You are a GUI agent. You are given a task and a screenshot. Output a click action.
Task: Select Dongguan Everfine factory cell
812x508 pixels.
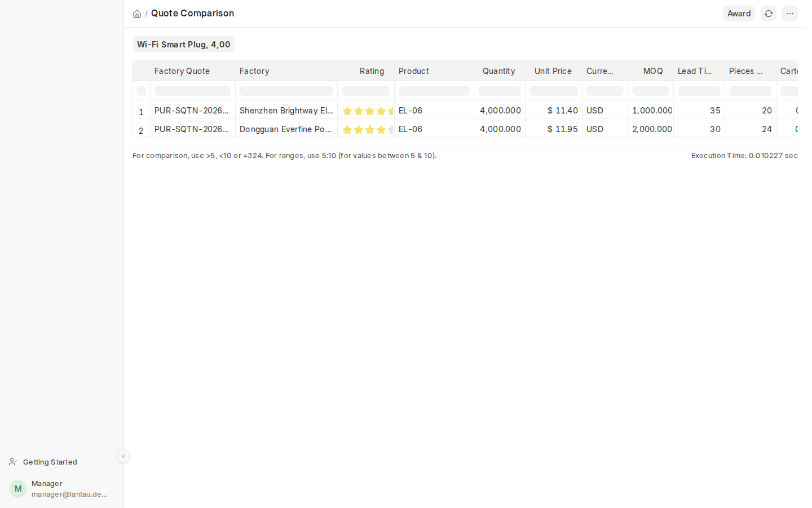[286, 129]
